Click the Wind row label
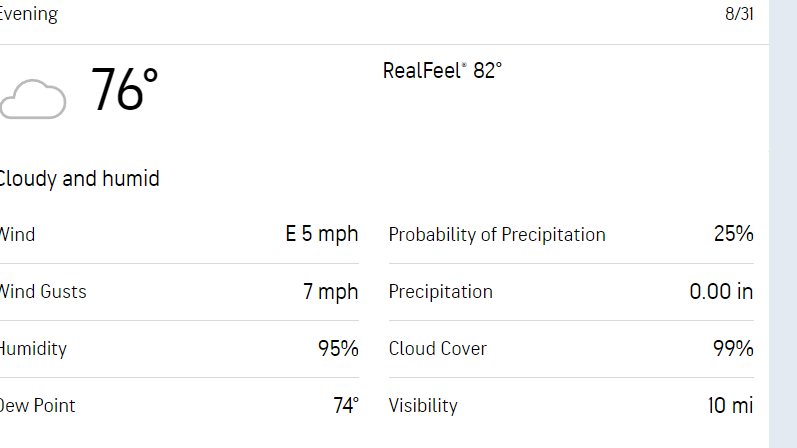797x448 pixels. [x=17, y=235]
